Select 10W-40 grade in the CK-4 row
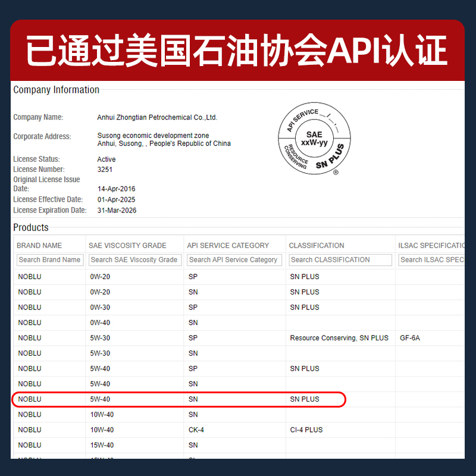The height and width of the screenshot is (476, 476). point(102,430)
